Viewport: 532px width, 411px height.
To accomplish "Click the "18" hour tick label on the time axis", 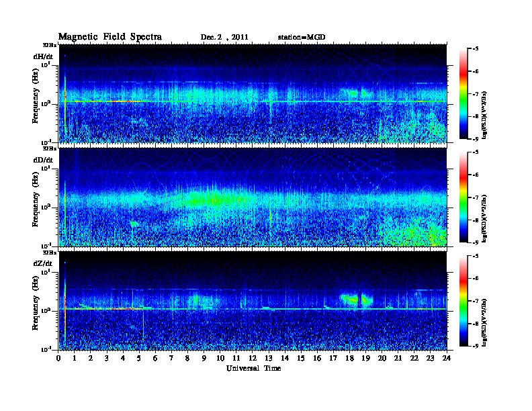I will [x=349, y=358].
